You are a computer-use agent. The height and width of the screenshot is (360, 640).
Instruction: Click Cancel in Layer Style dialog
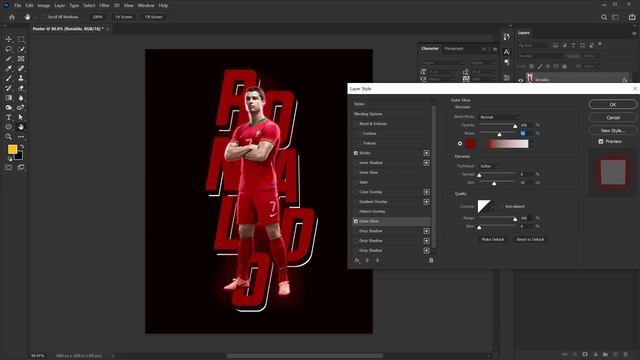pos(613,118)
